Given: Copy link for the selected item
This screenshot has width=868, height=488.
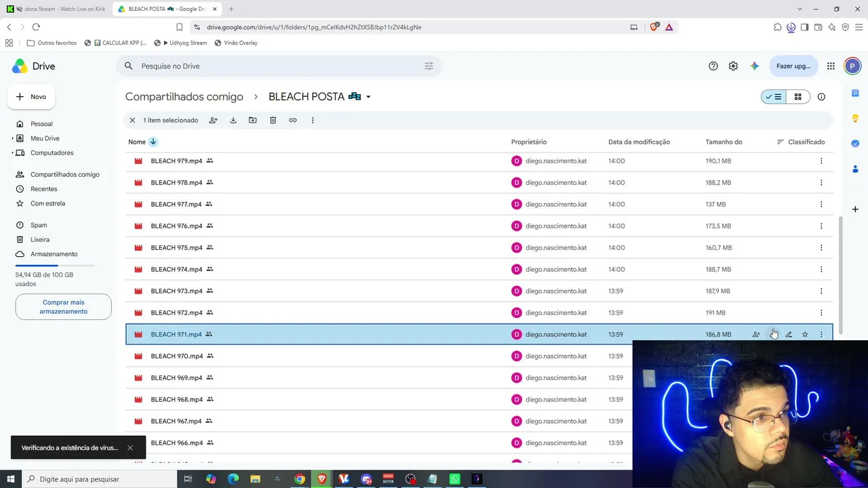Looking at the screenshot, I should pyautogui.click(x=293, y=120).
